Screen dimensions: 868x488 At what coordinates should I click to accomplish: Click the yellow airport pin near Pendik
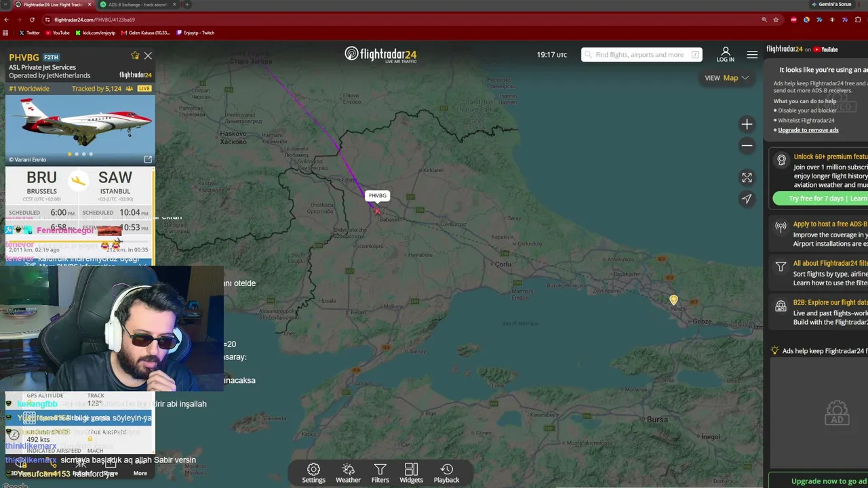pos(673,300)
